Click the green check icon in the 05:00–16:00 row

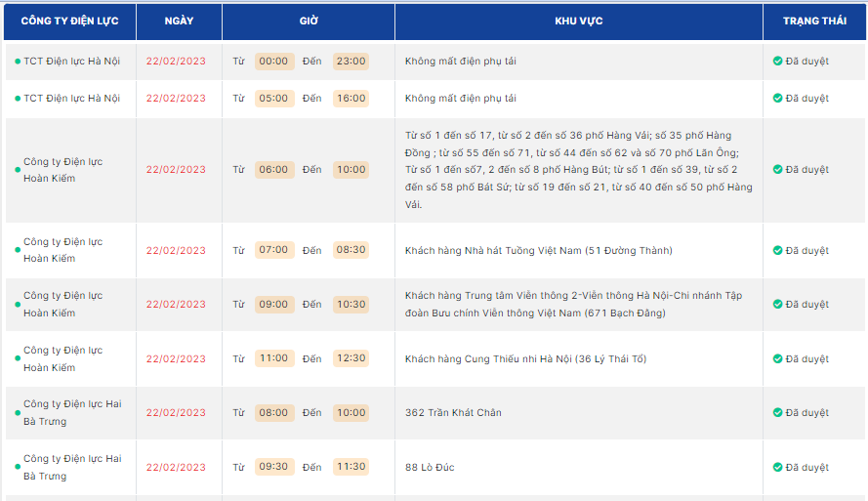pos(777,98)
